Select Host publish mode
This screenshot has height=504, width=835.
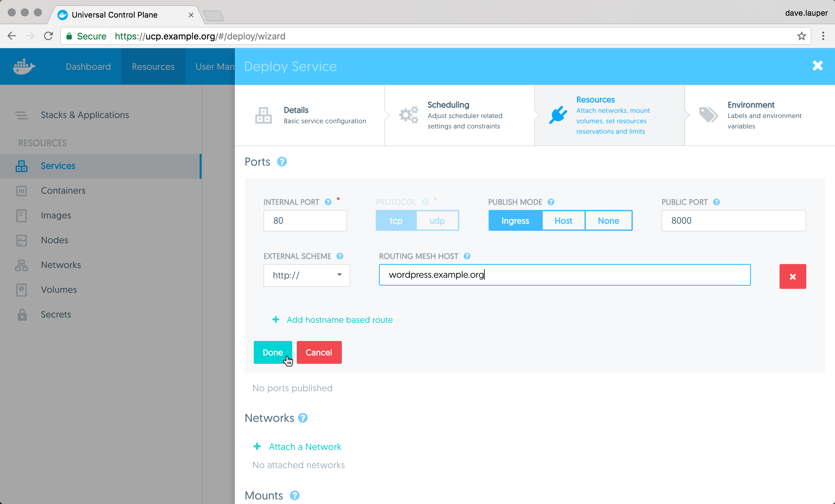[x=563, y=220]
